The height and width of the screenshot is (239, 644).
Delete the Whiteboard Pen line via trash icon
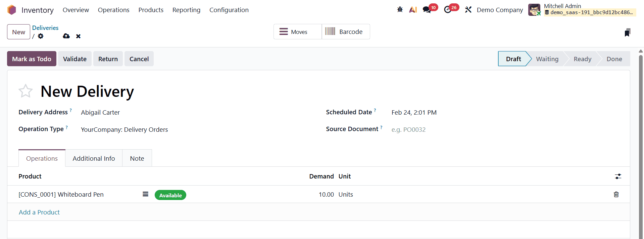tap(616, 194)
